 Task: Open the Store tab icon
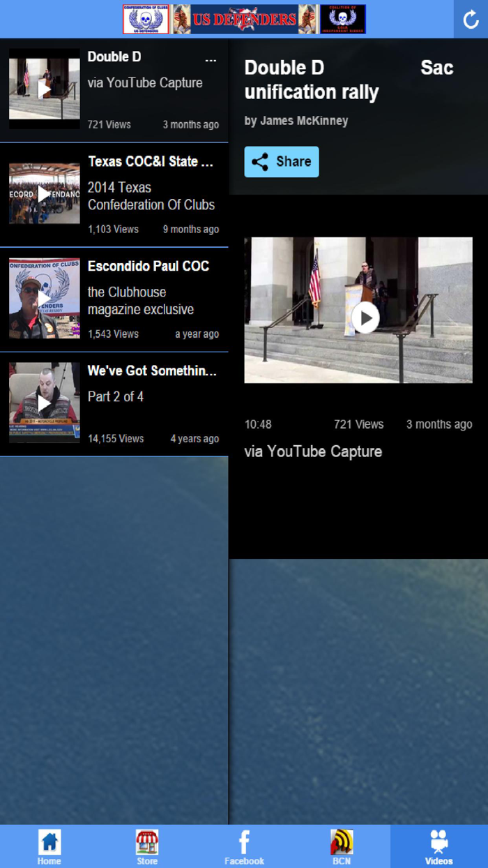pyautogui.click(x=147, y=842)
